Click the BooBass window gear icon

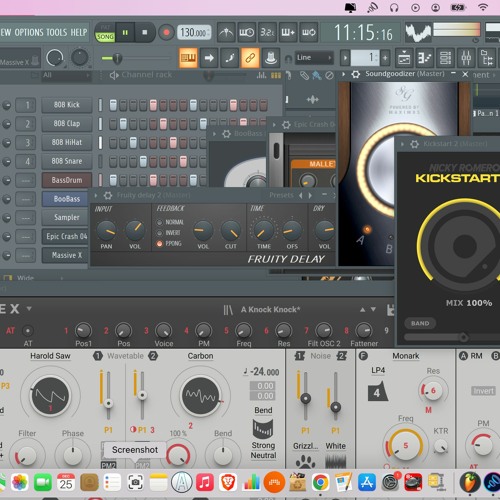tap(226, 134)
